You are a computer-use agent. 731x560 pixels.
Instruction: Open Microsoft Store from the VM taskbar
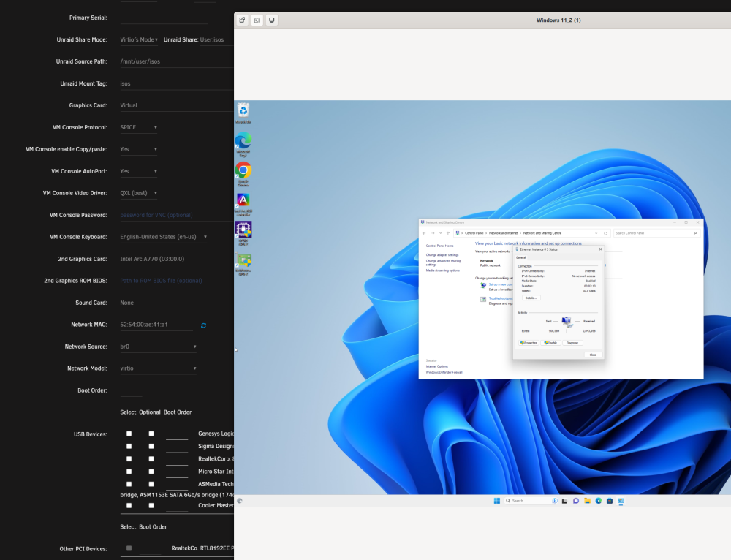click(610, 501)
